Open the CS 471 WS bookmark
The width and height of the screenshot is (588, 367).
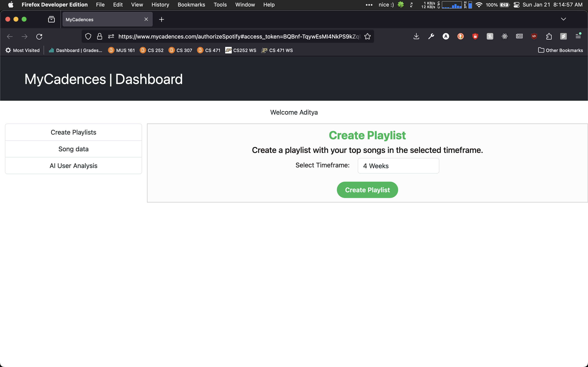pos(277,50)
